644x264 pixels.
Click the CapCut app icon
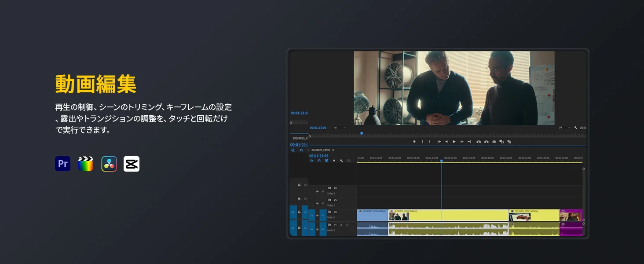pos(132,164)
